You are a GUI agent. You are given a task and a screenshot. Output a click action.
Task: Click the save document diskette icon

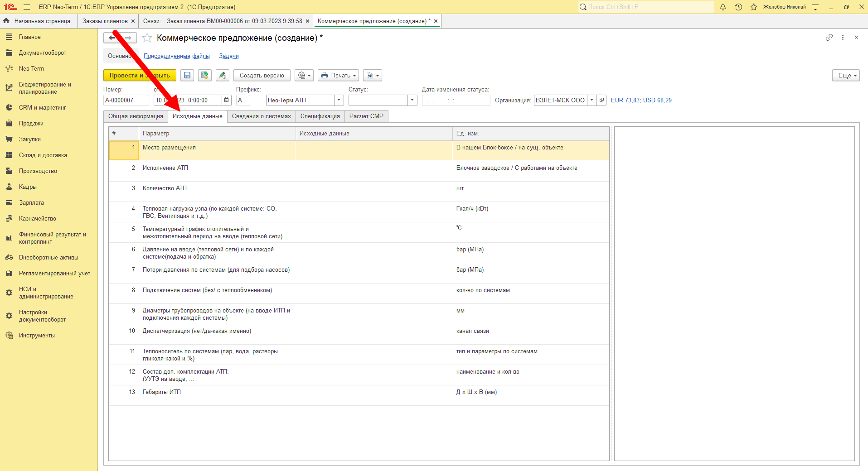tap(187, 76)
